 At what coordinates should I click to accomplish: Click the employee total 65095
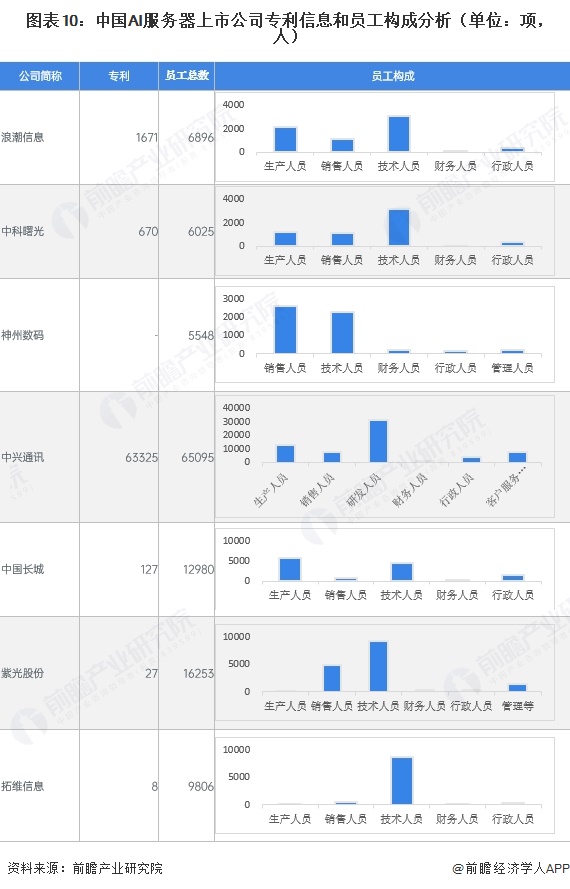coord(197,457)
